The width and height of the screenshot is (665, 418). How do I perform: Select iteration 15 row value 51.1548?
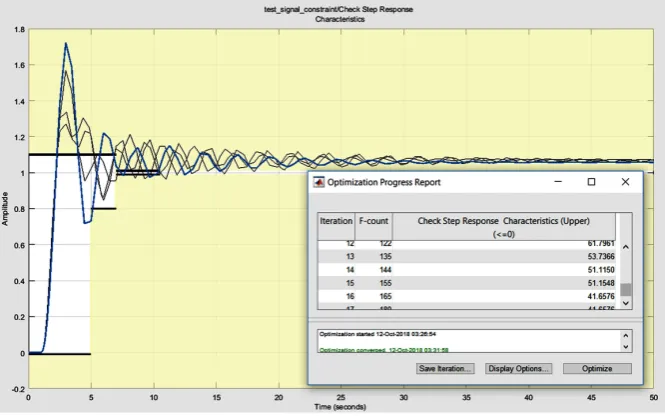[x=601, y=283]
